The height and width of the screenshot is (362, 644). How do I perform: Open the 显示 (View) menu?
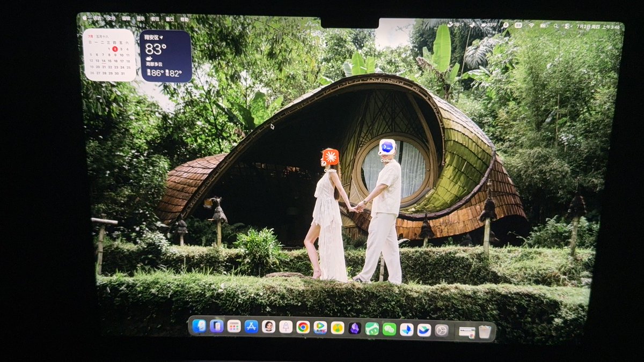click(x=141, y=19)
